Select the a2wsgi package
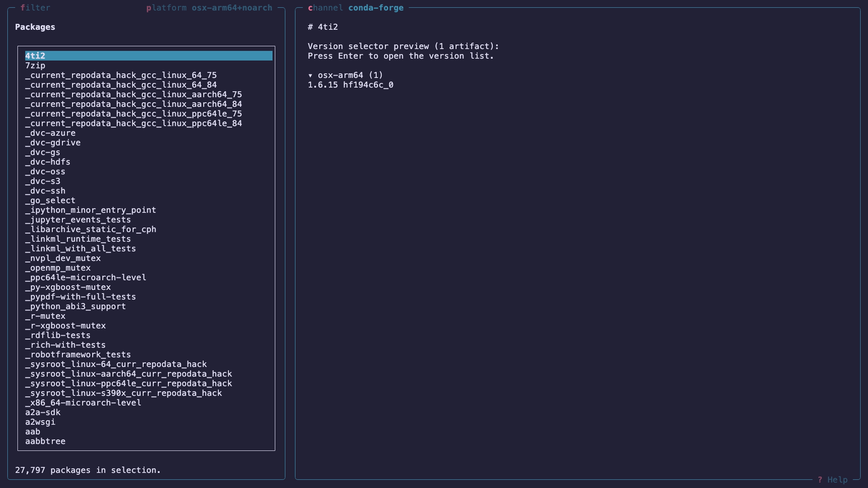This screenshot has width=868, height=488. tap(40, 422)
